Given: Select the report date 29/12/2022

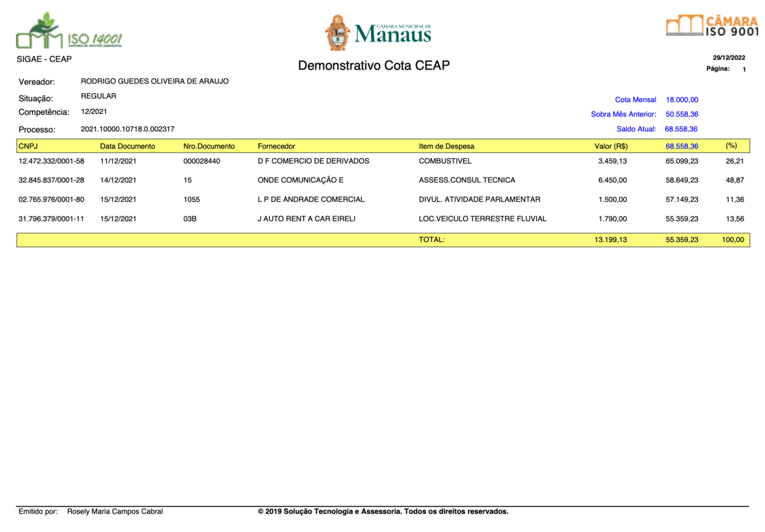Looking at the screenshot, I should click(x=729, y=57).
